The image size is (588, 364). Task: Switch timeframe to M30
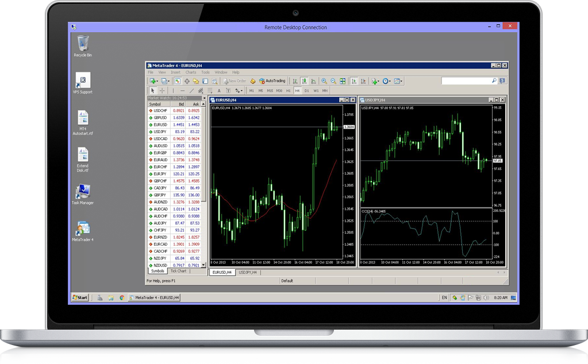pyautogui.click(x=279, y=91)
